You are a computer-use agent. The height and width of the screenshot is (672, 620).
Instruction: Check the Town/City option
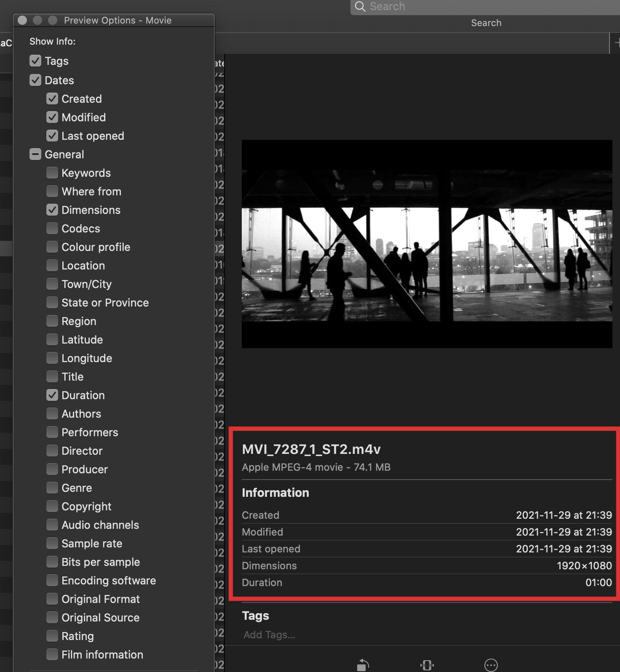[x=52, y=284]
